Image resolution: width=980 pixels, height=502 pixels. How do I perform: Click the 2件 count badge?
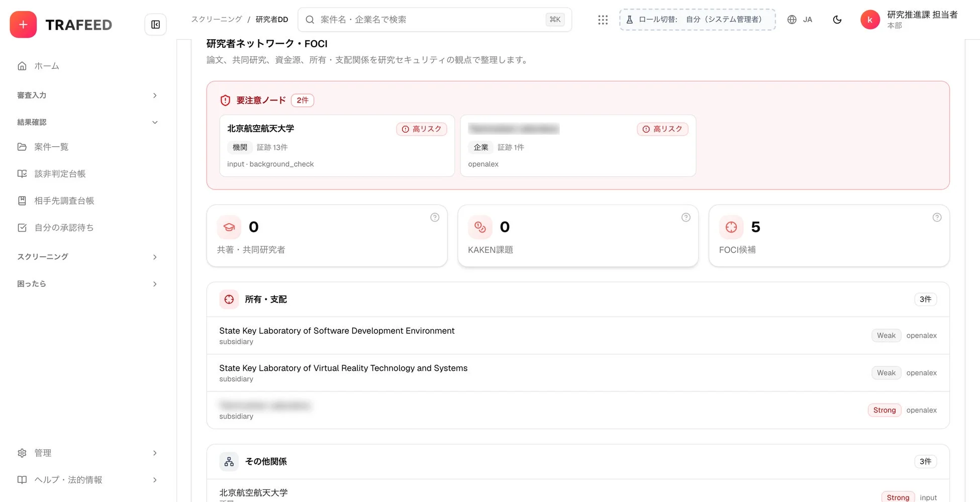pyautogui.click(x=303, y=101)
